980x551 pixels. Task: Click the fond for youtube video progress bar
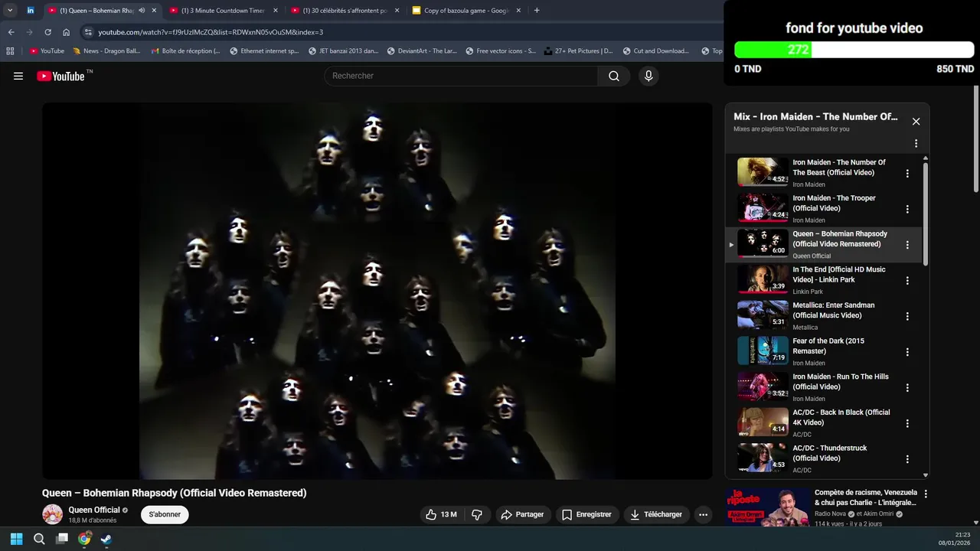[854, 50]
